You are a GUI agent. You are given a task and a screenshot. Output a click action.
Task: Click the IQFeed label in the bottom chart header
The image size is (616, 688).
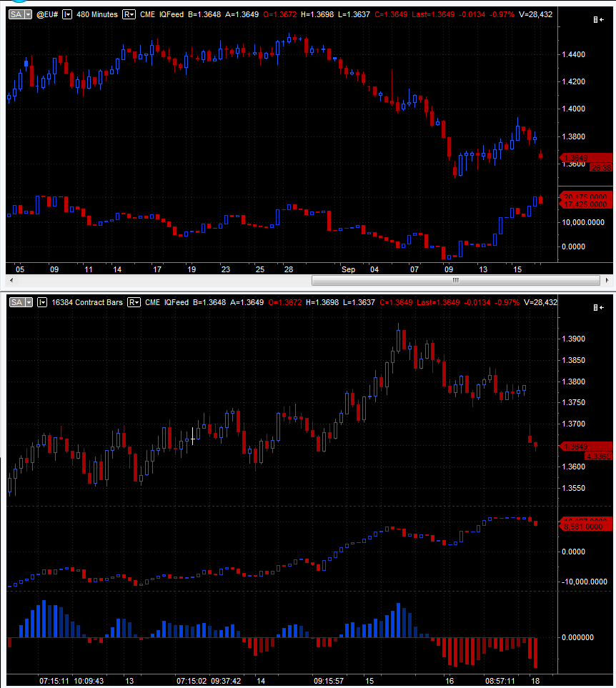[177, 302]
